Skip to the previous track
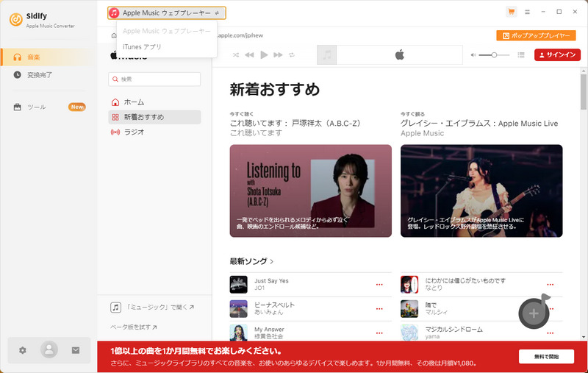Image resolution: width=588 pixels, height=373 pixels. coord(249,54)
